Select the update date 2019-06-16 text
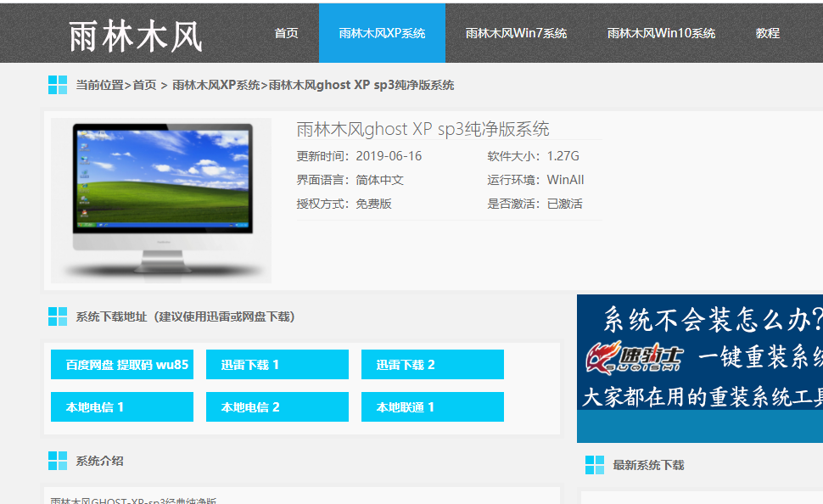The width and height of the screenshot is (823, 504). (389, 156)
